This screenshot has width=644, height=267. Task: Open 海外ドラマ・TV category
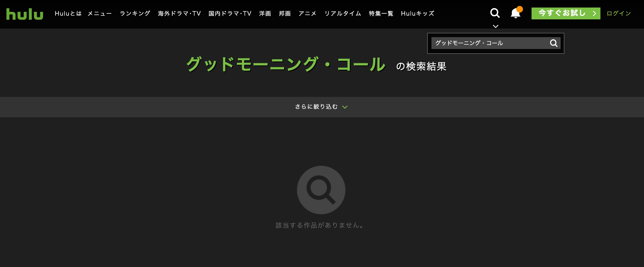pos(179,13)
